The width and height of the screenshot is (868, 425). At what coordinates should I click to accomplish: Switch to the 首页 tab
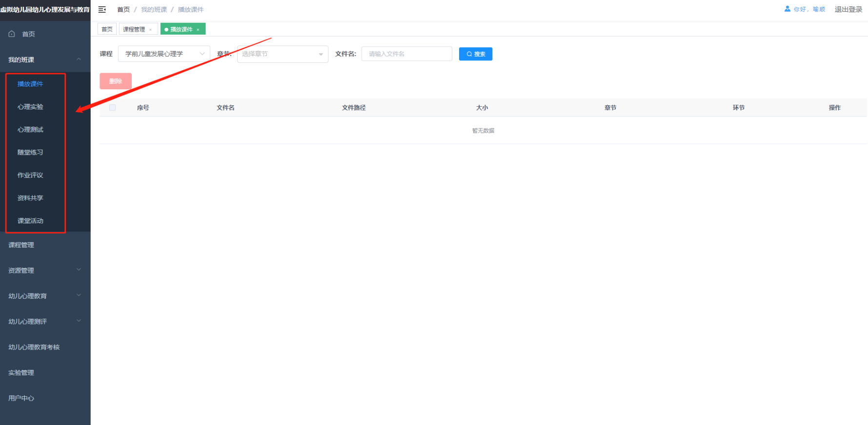[107, 29]
